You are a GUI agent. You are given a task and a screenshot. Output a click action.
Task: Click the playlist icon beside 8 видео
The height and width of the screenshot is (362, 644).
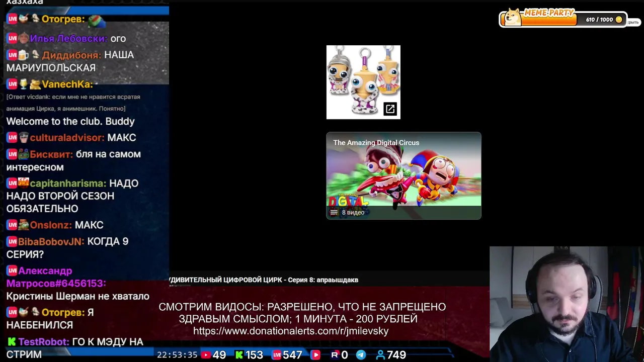(x=334, y=213)
